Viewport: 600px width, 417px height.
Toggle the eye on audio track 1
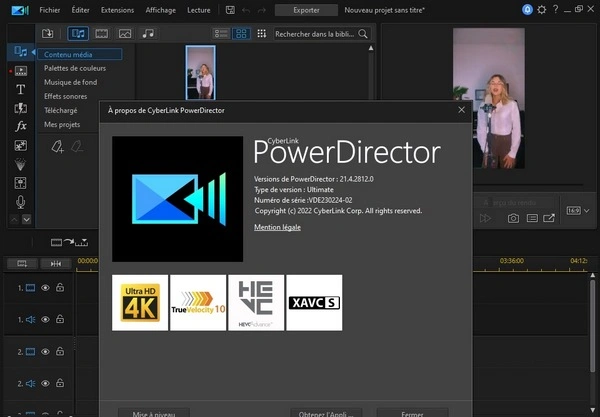pyautogui.click(x=45, y=320)
